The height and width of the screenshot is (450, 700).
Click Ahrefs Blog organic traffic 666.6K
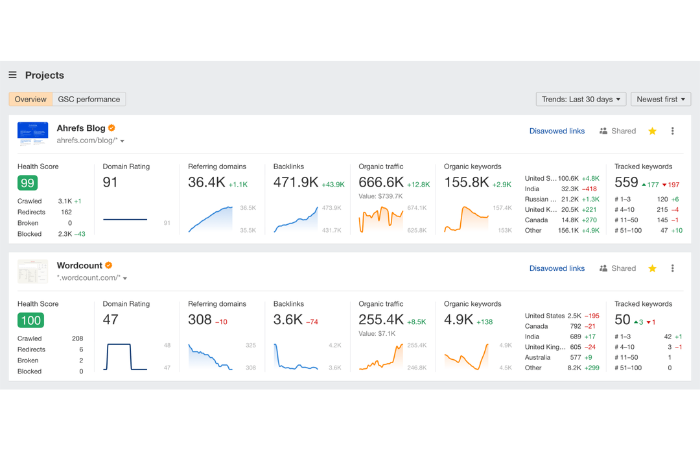coord(381,182)
